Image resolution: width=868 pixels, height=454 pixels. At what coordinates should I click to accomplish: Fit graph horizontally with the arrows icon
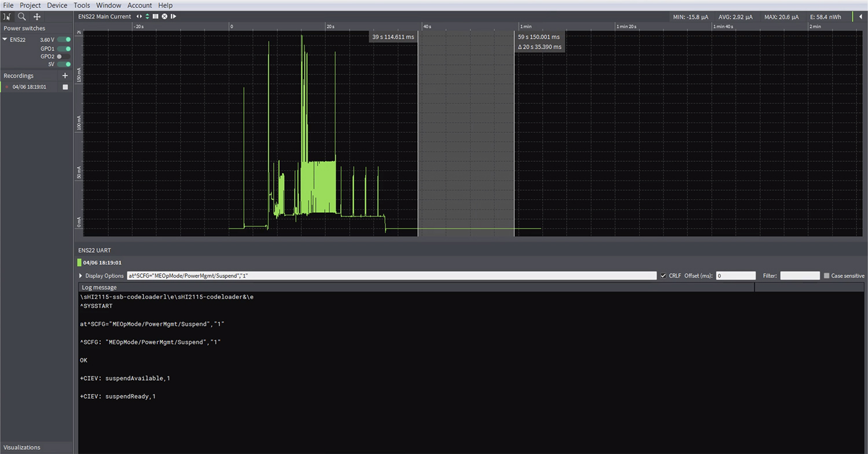coord(139,16)
